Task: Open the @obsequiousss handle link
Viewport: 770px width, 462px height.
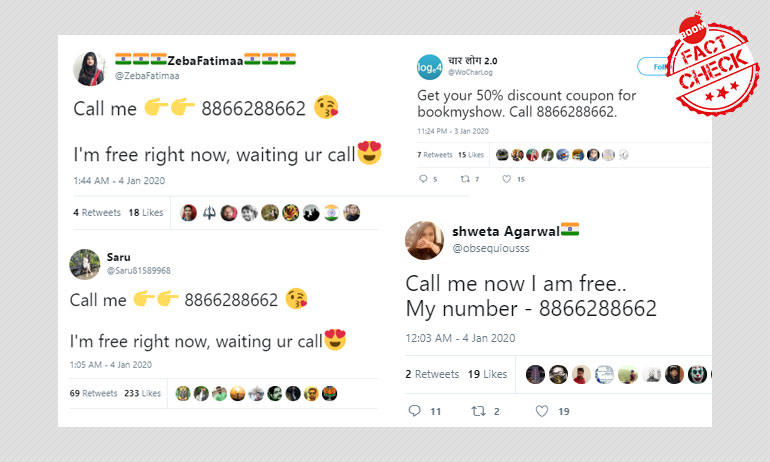Action: click(x=491, y=248)
